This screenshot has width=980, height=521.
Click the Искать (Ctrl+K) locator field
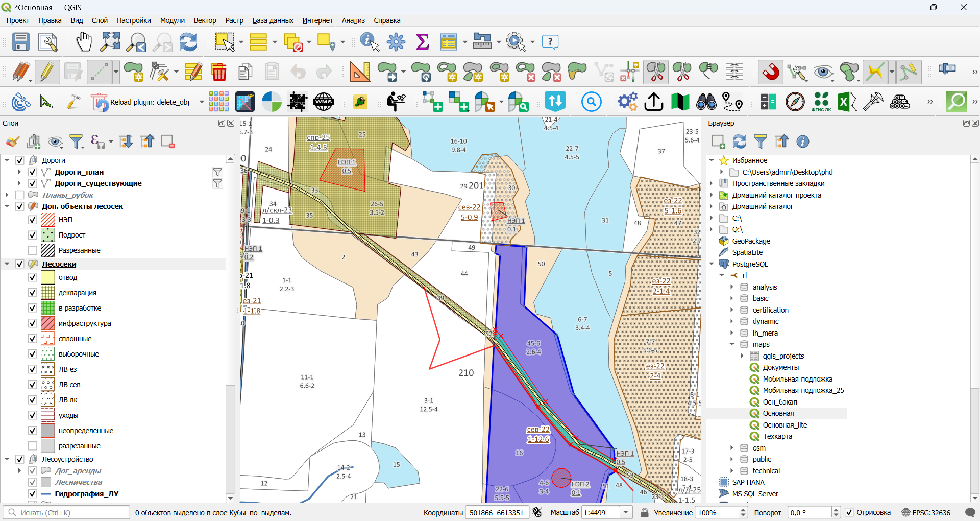[x=67, y=512]
